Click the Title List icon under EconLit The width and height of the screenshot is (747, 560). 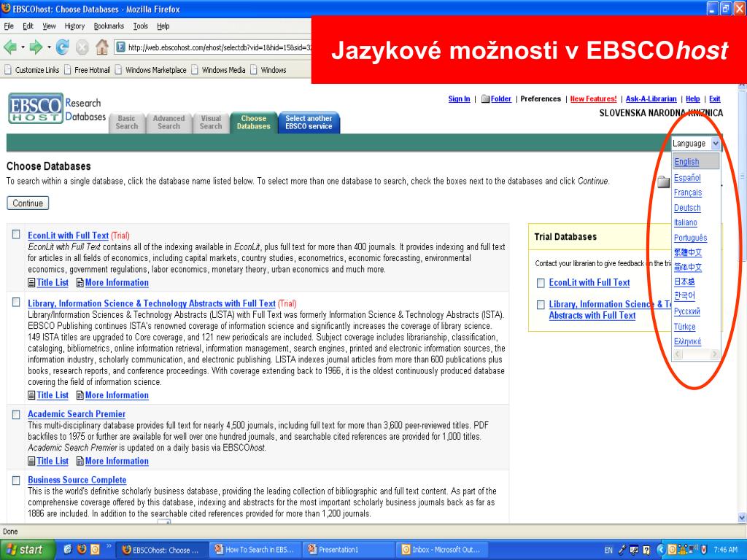[31, 283]
